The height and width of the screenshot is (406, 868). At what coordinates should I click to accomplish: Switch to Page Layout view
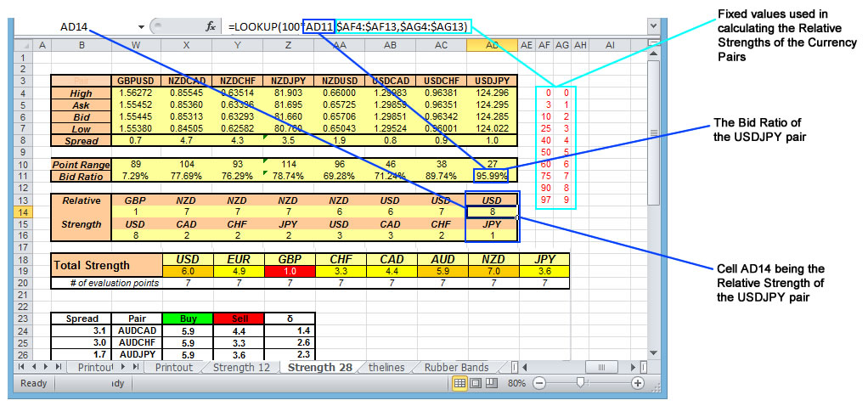pos(476,383)
